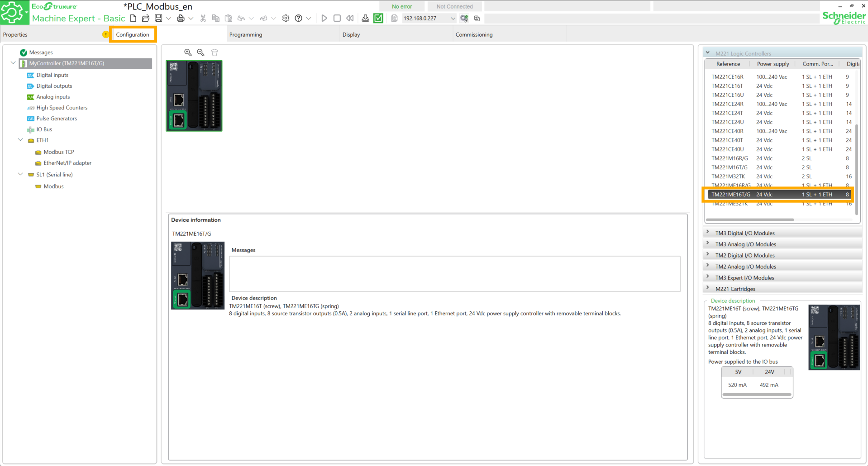Zoom in on the configuration view

coord(188,52)
